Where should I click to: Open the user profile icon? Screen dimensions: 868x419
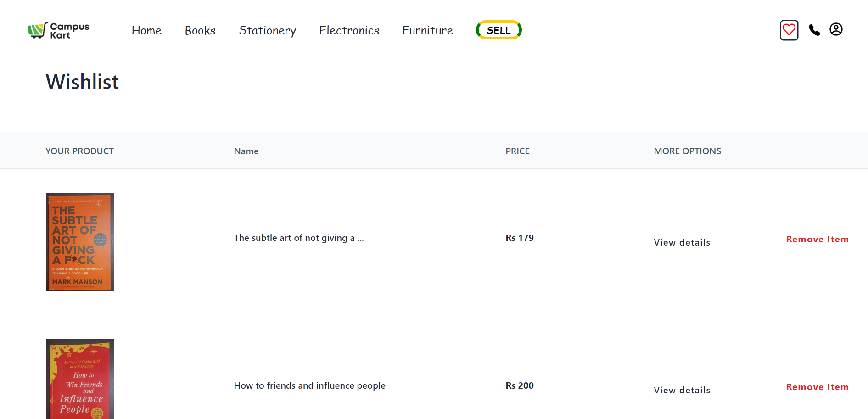[835, 29]
